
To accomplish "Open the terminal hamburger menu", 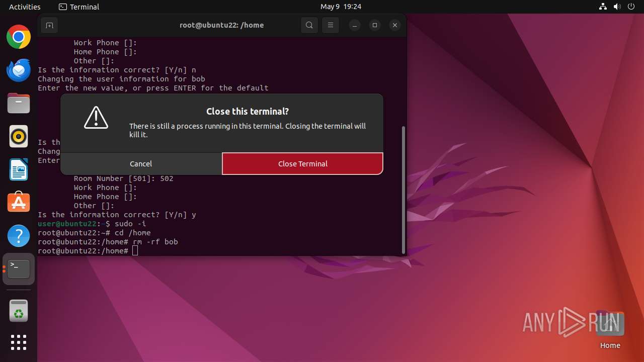I will point(331,25).
